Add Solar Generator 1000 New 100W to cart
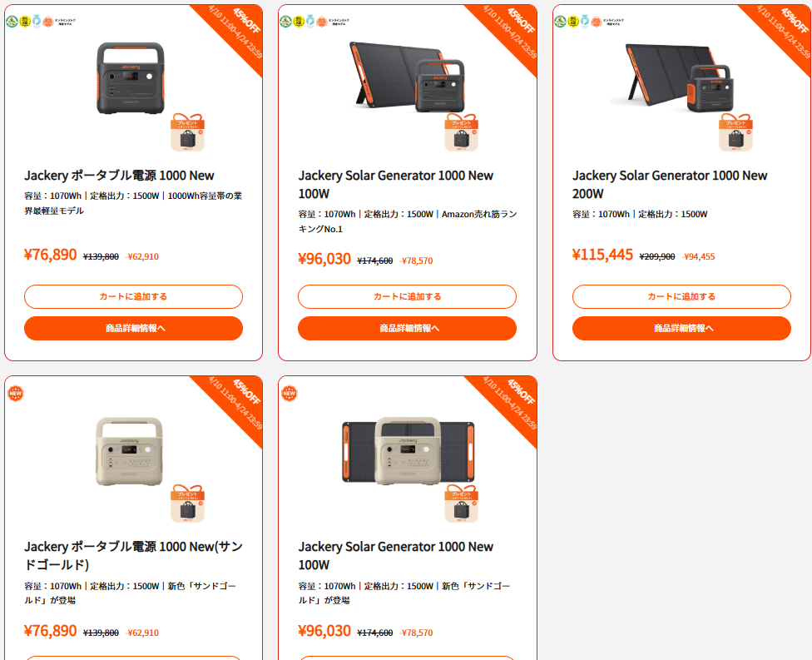 point(407,297)
